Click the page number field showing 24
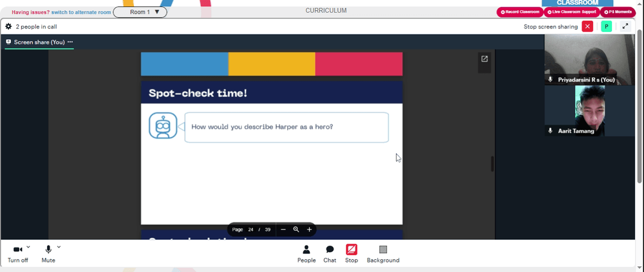644x272 pixels. pos(251,230)
